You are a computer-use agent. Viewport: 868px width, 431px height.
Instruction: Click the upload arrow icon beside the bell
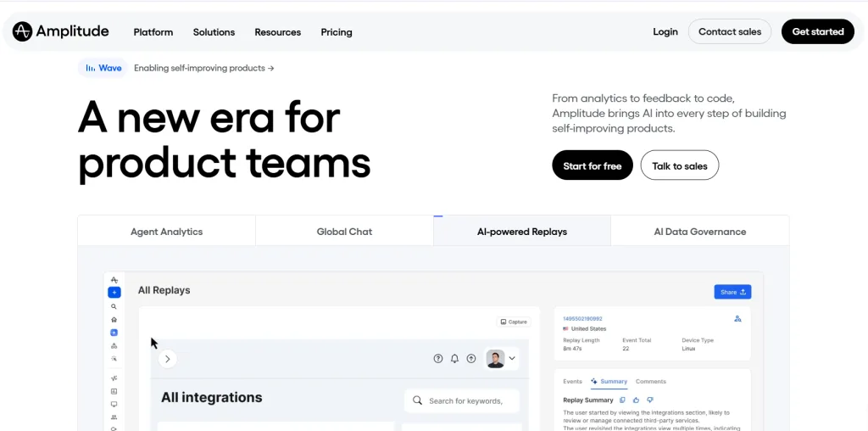click(x=471, y=358)
